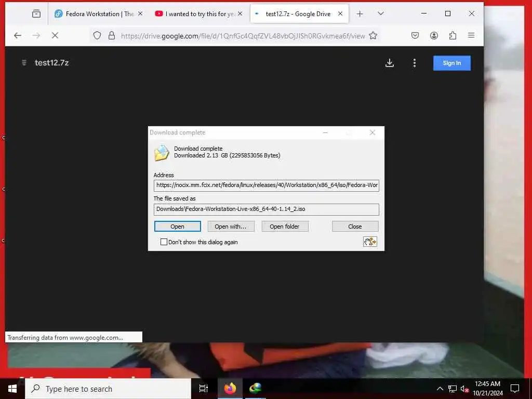Click the Firefox recent browsing icon
This screenshot has width=532, height=399.
36,14
